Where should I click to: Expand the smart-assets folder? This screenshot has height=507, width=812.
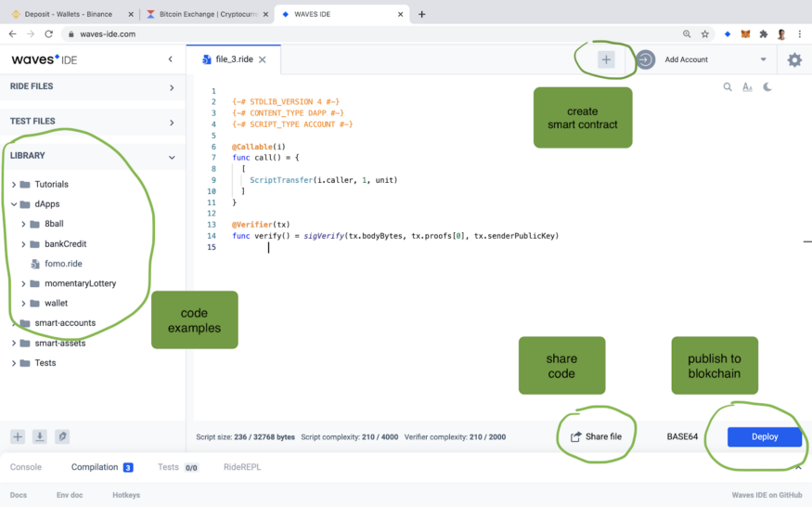14,344
